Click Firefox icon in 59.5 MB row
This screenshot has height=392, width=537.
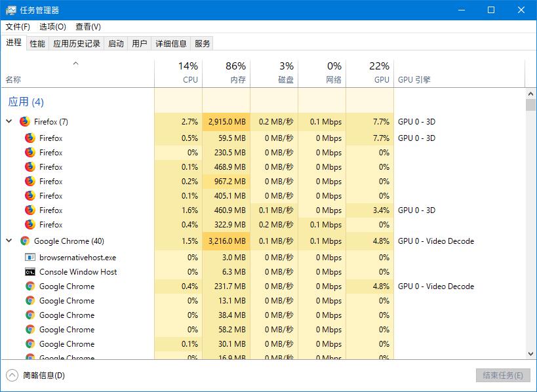pos(30,138)
